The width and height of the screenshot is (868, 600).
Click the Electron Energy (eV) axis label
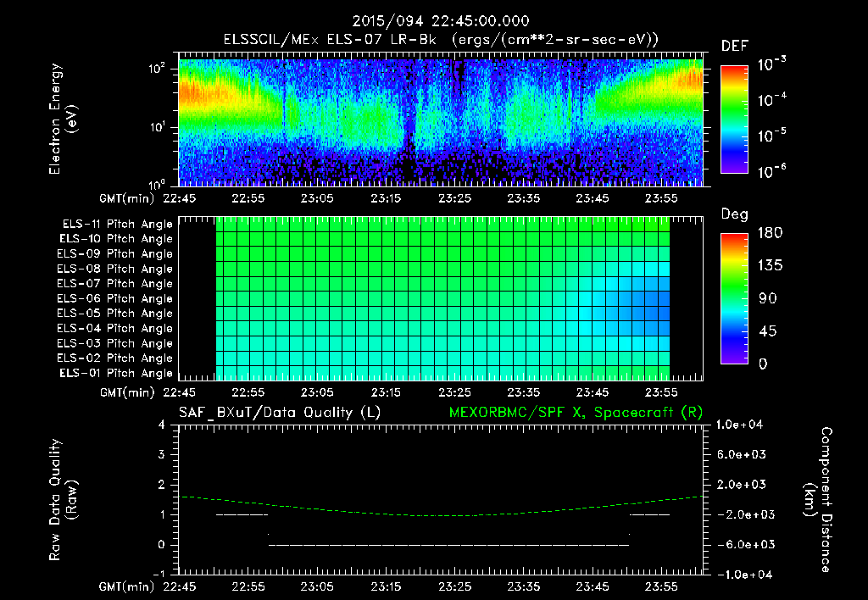pos(62,119)
